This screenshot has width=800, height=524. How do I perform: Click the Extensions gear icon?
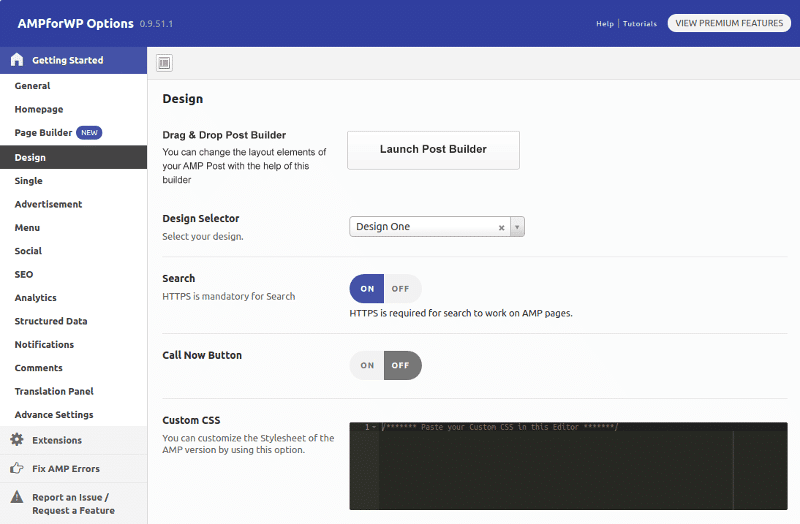click(x=17, y=439)
